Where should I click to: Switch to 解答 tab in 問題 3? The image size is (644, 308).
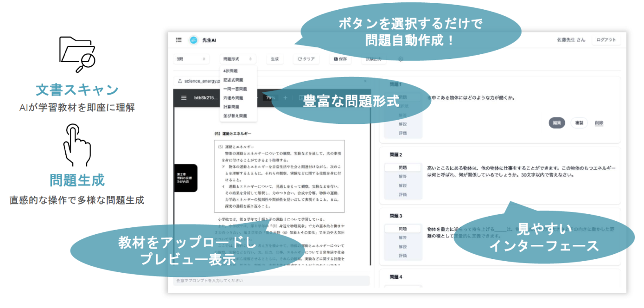pos(403,238)
